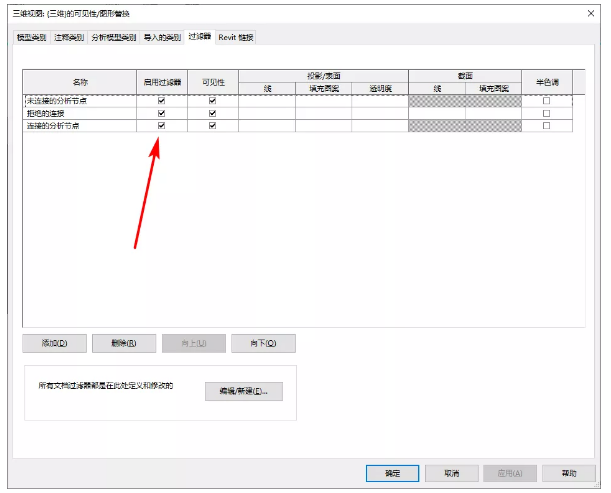Click the 添加(D) button
611x493 pixels.
pos(55,343)
